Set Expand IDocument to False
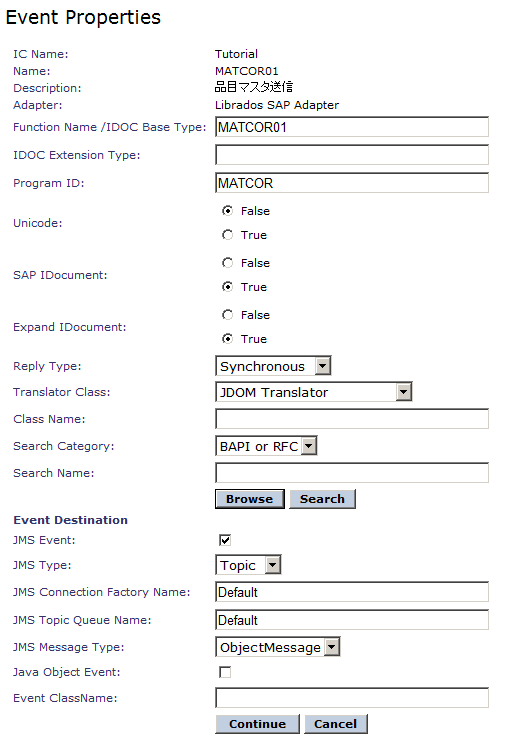The width and height of the screenshot is (507, 752). (x=227, y=315)
